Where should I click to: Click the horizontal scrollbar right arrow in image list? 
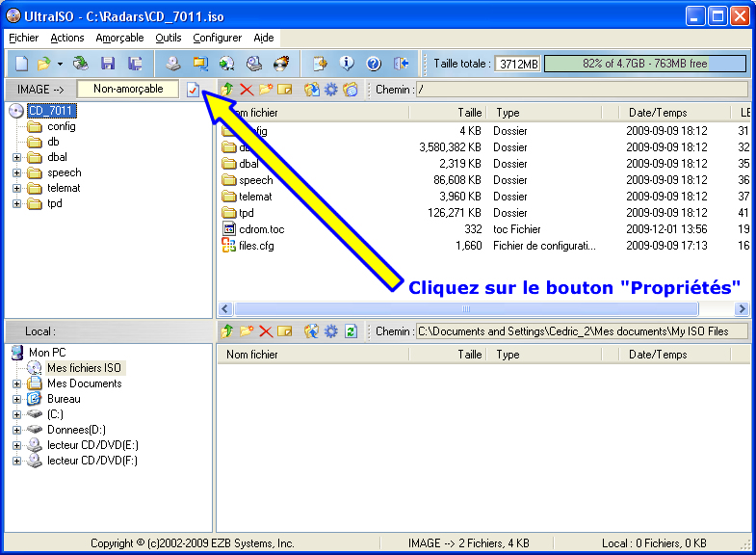coord(742,309)
